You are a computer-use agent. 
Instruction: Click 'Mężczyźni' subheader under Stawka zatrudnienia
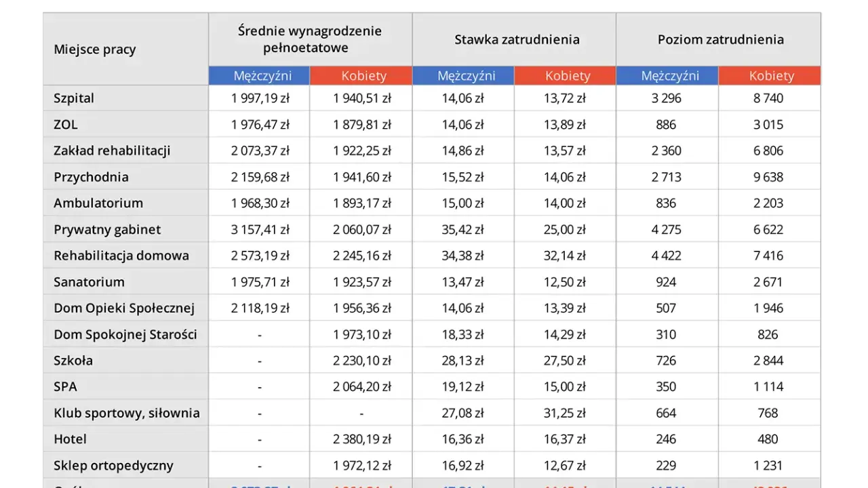463,76
